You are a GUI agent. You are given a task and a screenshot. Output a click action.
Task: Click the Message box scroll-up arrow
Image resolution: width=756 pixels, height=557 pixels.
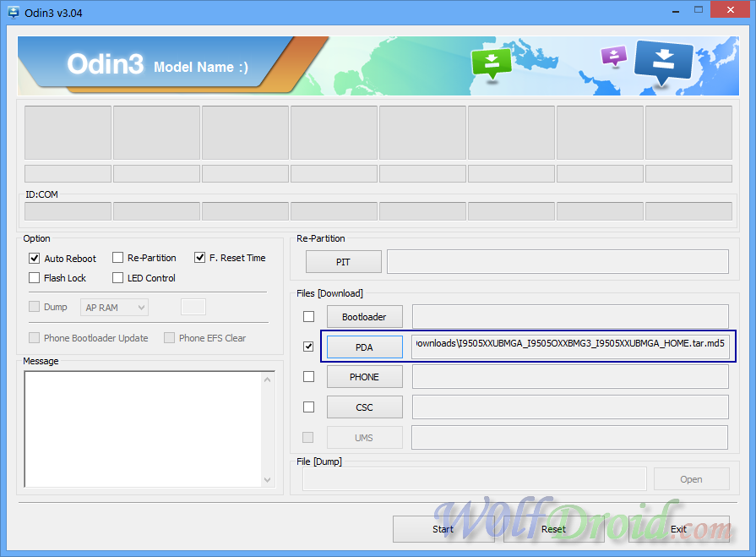point(268,380)
